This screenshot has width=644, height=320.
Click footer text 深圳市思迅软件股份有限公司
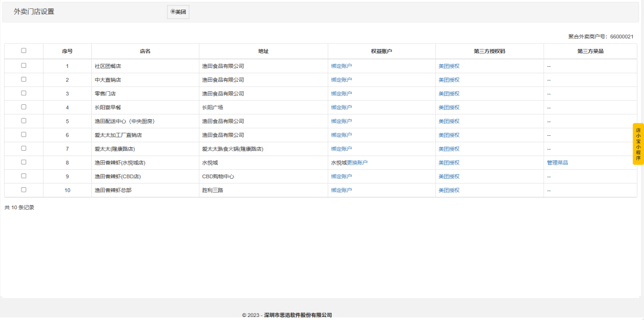pyautogui.click(x=298, y=315)
